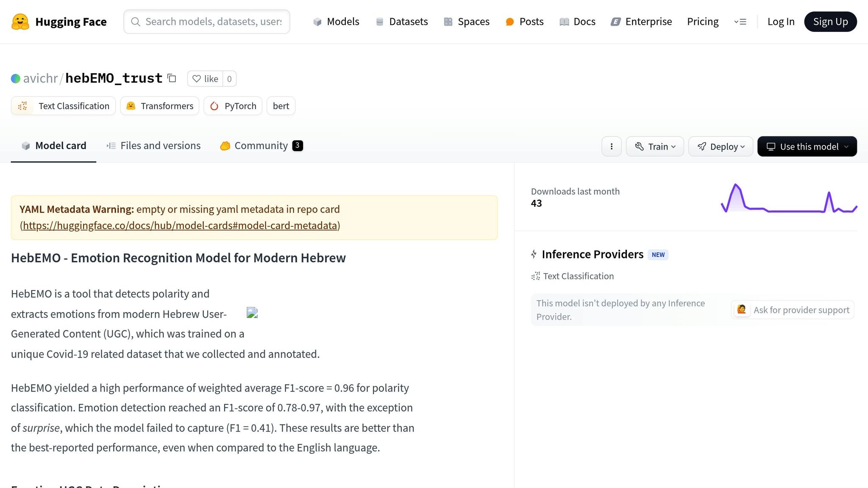Open the hebEMO_trust model name link
Image resolution: width=868 pixels, height=488 pixels.
coord(114,78)
